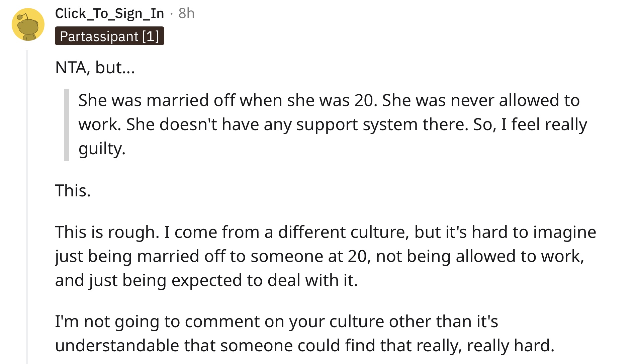The image size is (635, 364).
Task: Click 'and just being expected to deal' line
Action: click(206, 280)
